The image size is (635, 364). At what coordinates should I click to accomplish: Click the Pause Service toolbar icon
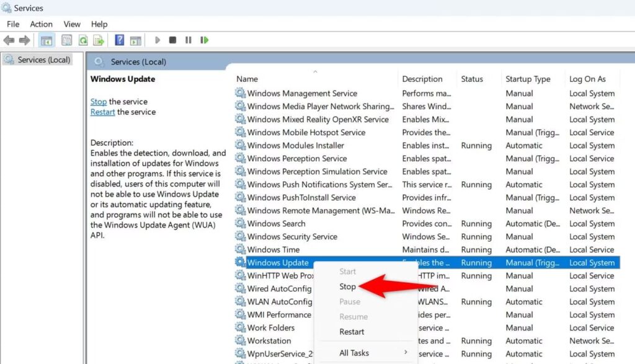(x=188, y=40)
